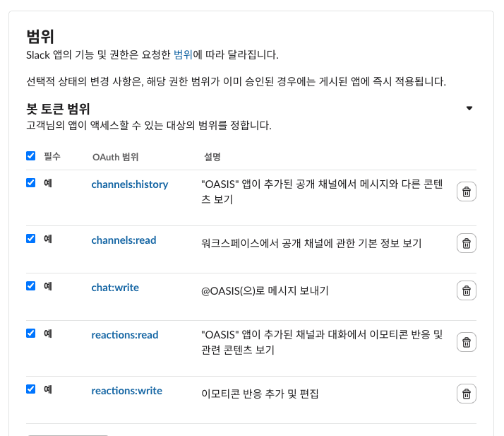The image size is (504, 436).
Task: Open the chat:write scope link
Action: click(x=115, y=288)
